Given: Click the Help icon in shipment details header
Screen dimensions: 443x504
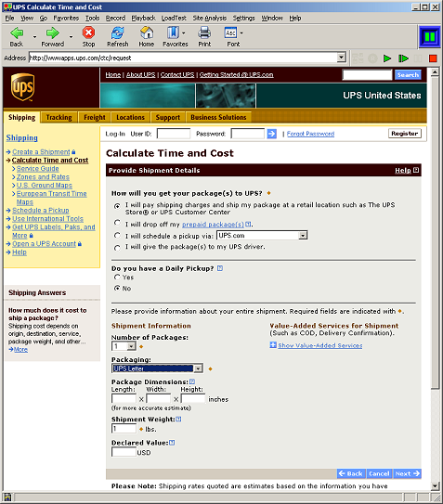Looking at the screenshot, I should 416,170.
